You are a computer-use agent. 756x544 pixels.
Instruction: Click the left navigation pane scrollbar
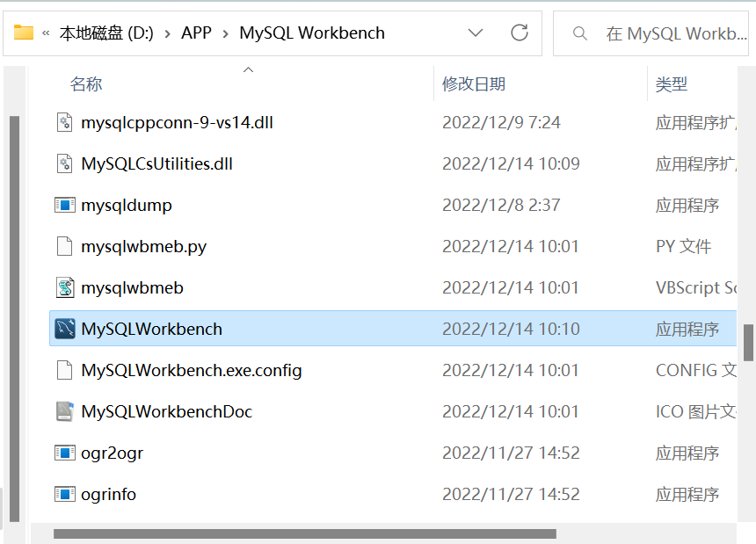[14, 319]
